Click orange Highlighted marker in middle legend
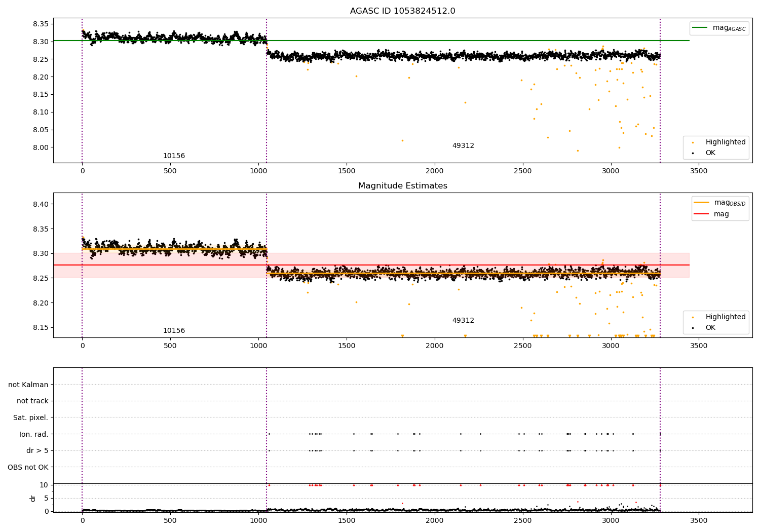 pyautogui.click(x=693, y=317)
